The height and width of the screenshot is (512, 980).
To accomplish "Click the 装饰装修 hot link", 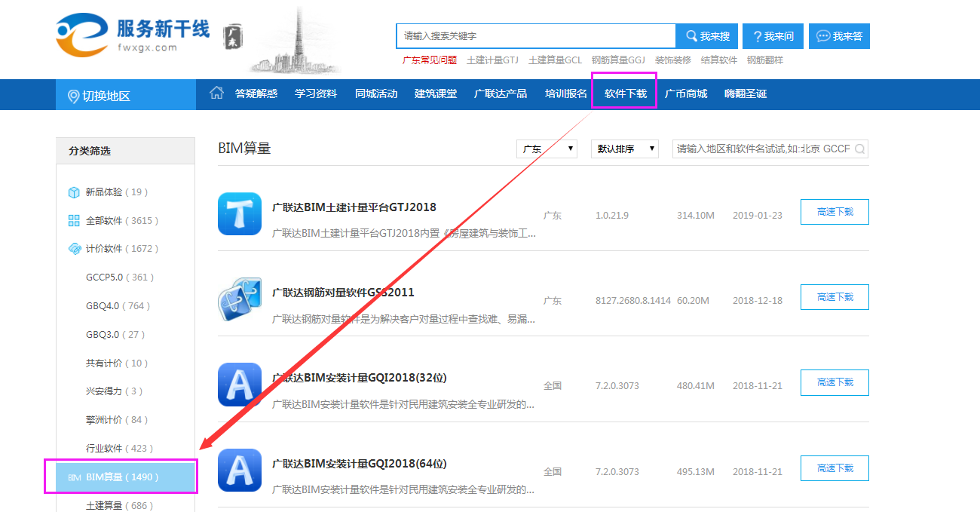I will coord(672,60).
